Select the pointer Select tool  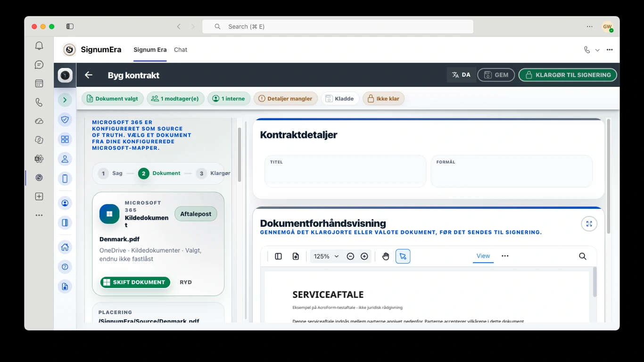coord(403,256)
